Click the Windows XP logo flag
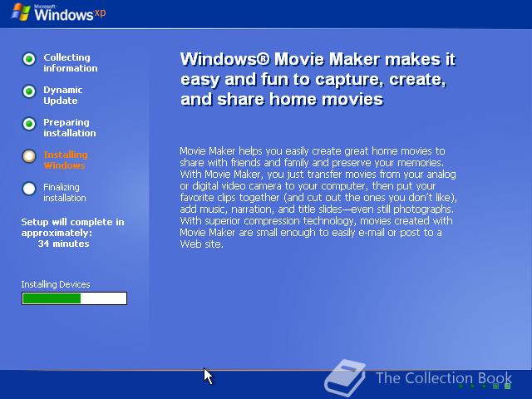This screenshot has height=399, width=532. tap(21, 12)
